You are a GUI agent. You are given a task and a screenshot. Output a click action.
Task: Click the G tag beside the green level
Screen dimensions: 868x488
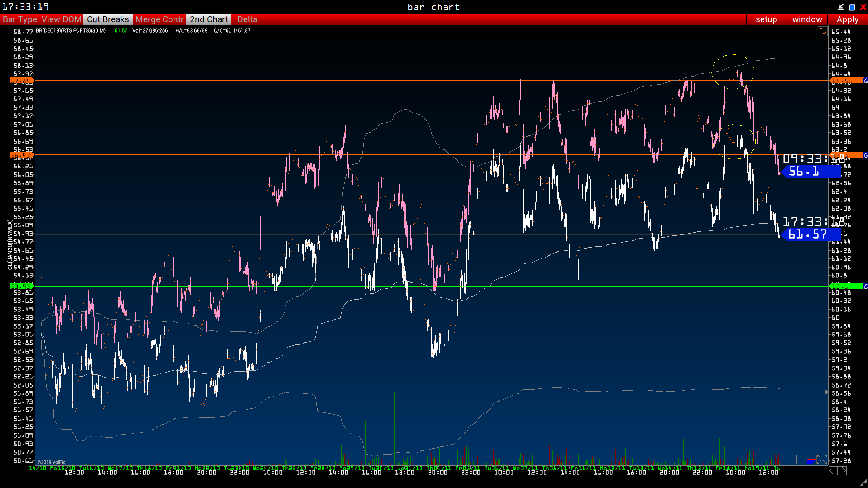tap(866, 287)
